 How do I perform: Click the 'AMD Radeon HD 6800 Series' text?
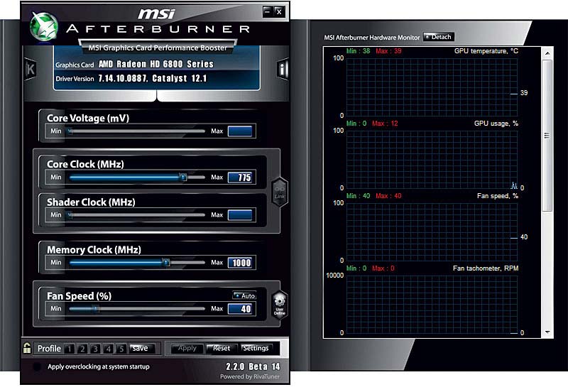pyautogui.click(x=155, y=64)
